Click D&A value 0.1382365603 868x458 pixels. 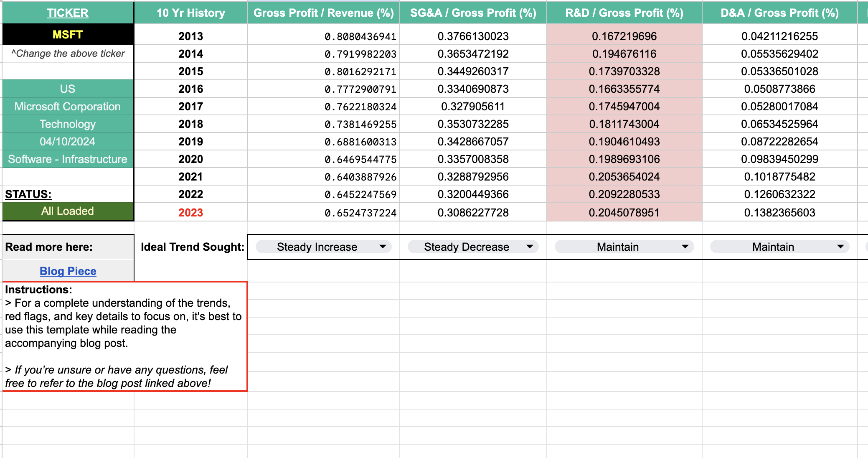780,213
